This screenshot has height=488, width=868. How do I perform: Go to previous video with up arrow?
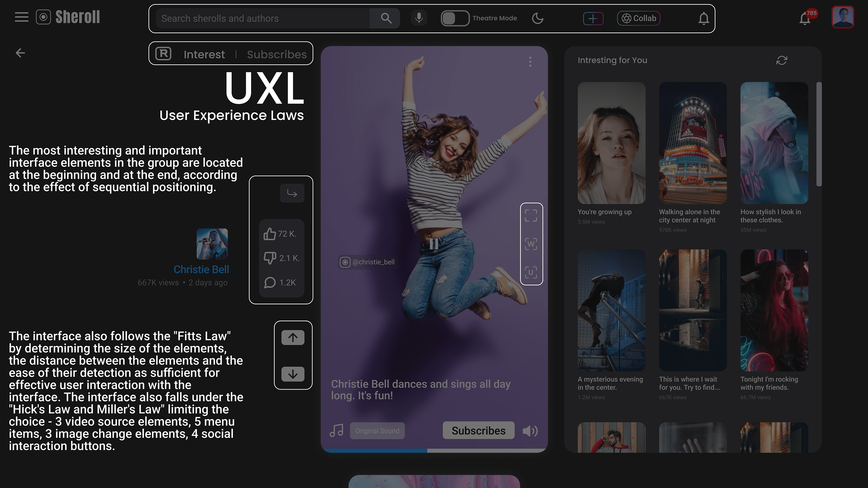[293, 337]
